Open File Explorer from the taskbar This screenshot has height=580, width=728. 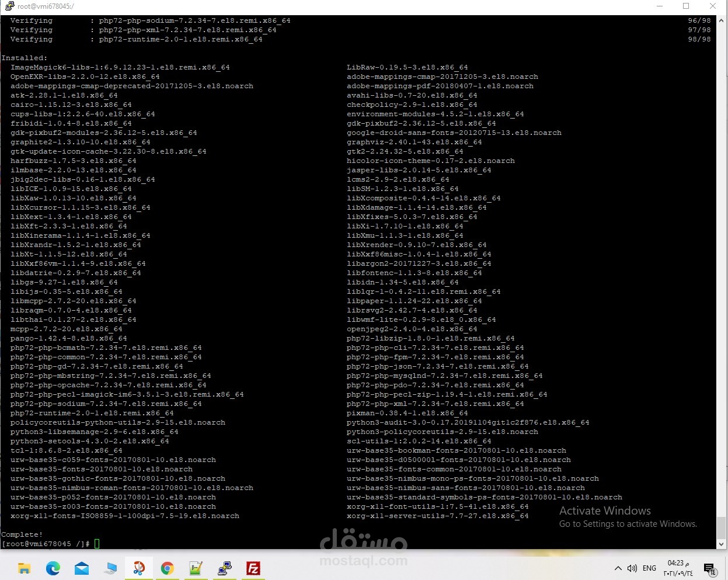[x=24, y=568]
